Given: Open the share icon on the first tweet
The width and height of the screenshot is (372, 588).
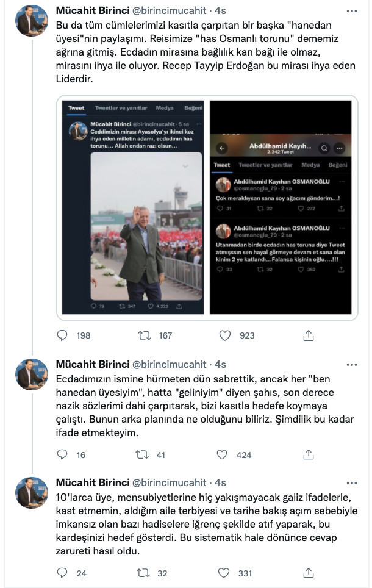Looking at the screenshot, I should (307, 334).
